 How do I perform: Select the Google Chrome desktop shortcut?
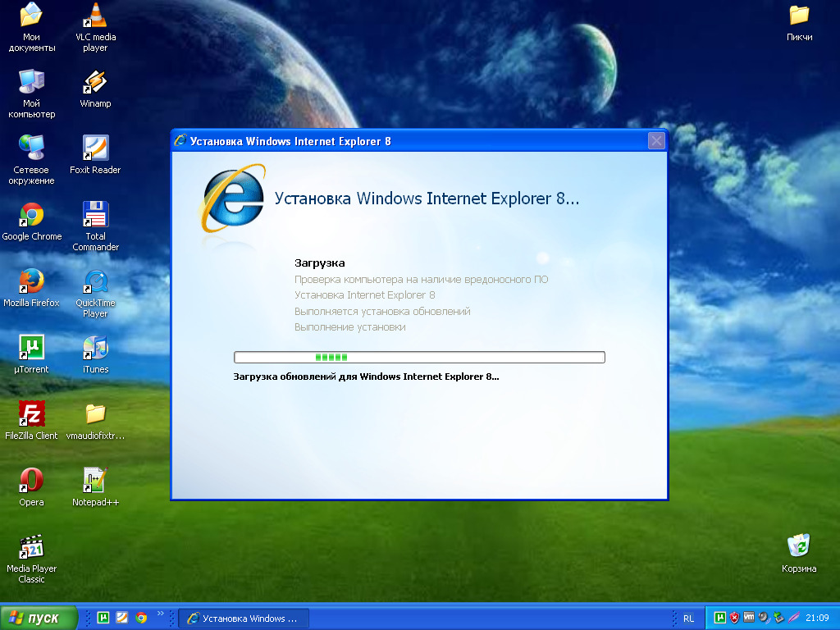(32, 221)
